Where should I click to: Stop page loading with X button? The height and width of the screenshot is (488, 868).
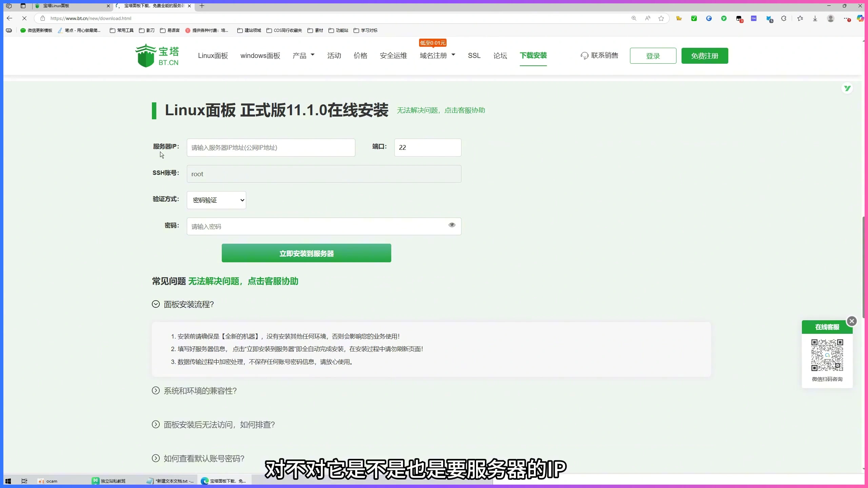24,18
